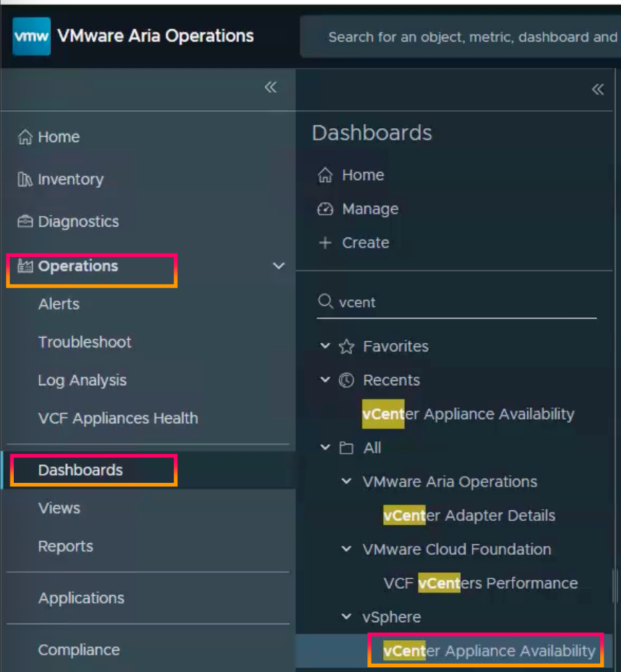Image resolution: width=621 pixels, height=672 pixels.
Task: Select the VMware Aria Operations folder label
Action: coord(449,481)
